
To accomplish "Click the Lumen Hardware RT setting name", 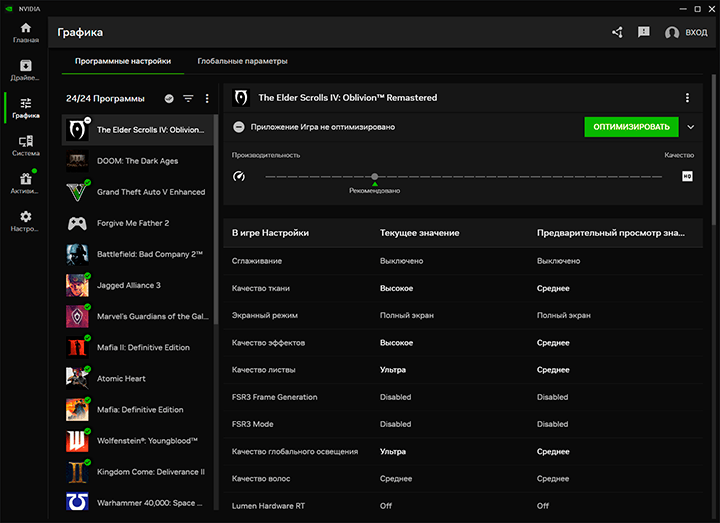I will click(x=268, y=506).
